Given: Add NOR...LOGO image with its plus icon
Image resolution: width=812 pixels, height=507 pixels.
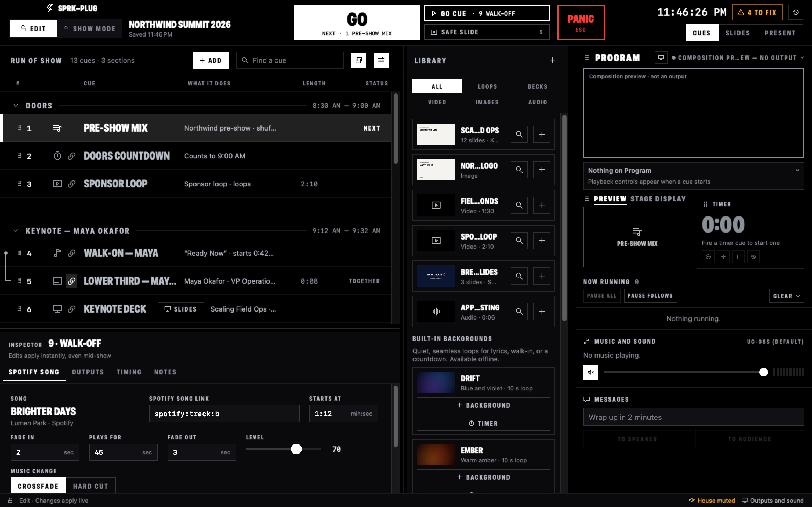Looking at the screenshot, I should (542, 170).
